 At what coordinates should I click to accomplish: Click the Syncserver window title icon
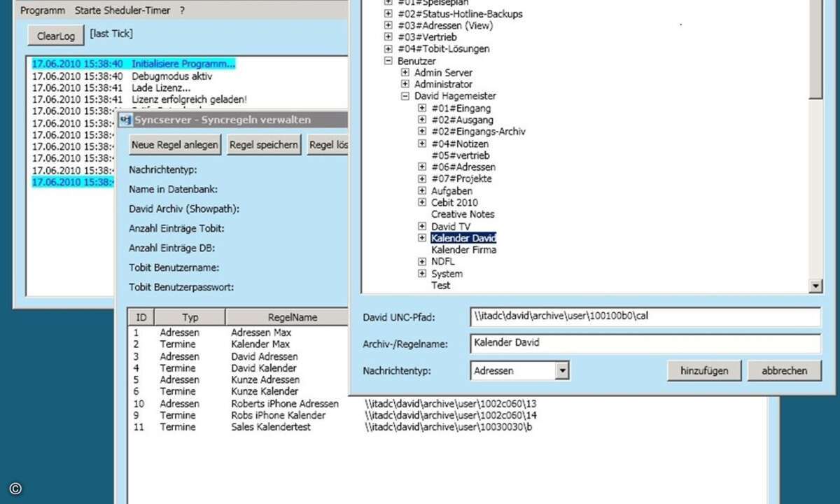(126, 120)
